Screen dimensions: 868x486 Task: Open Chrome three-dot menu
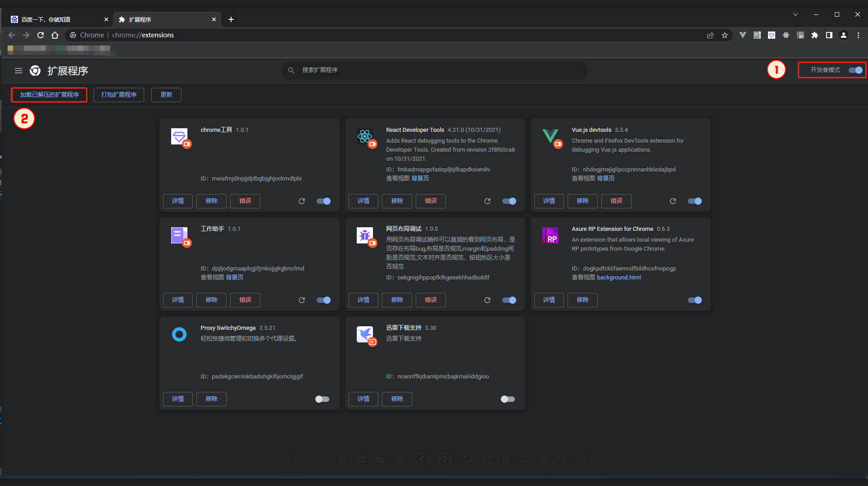(858, 35)
